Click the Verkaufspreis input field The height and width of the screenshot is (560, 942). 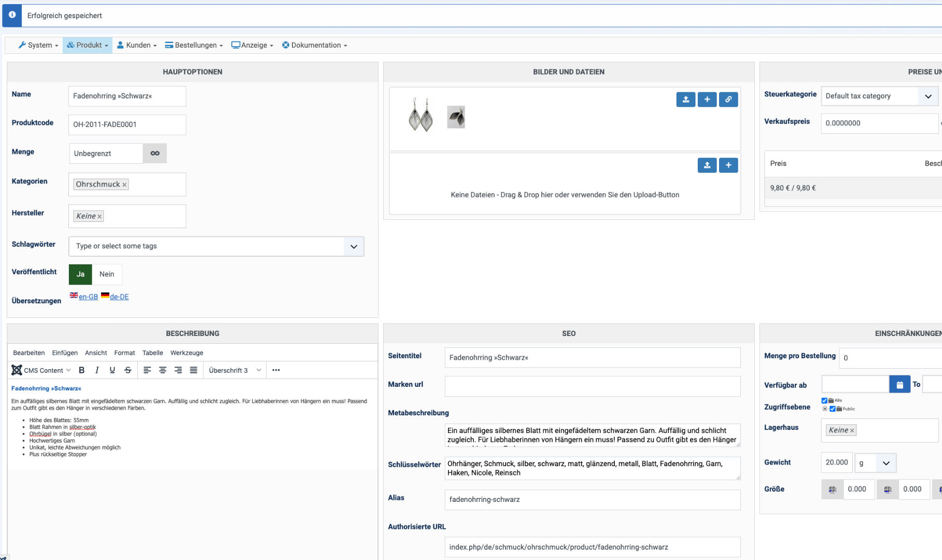click(x=879, y=123)
